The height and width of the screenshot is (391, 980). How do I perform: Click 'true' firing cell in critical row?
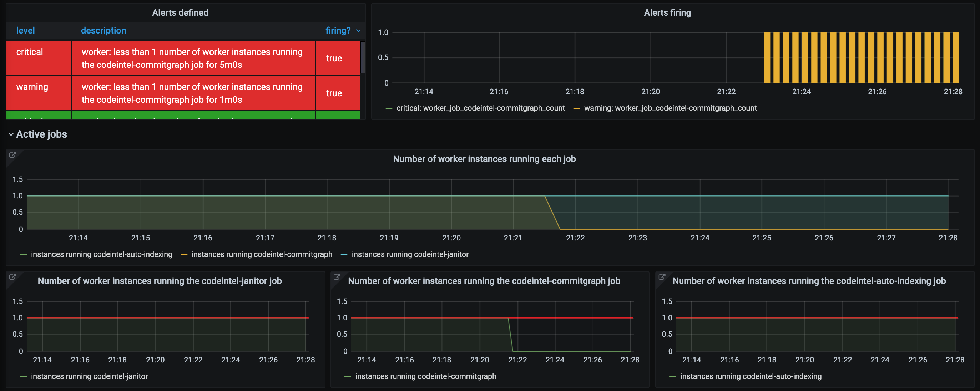tap(338, 58)
